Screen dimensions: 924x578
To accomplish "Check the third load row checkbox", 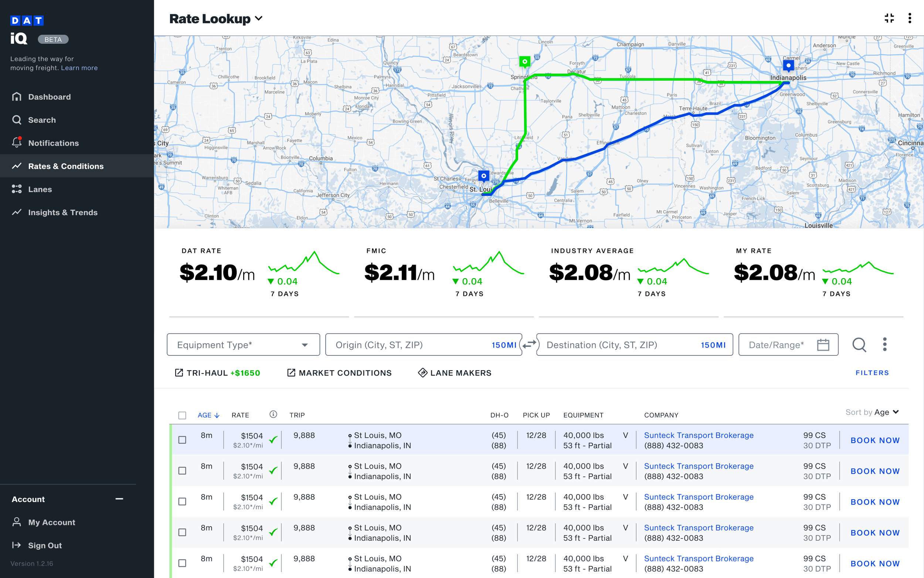I will coord(182,501).
